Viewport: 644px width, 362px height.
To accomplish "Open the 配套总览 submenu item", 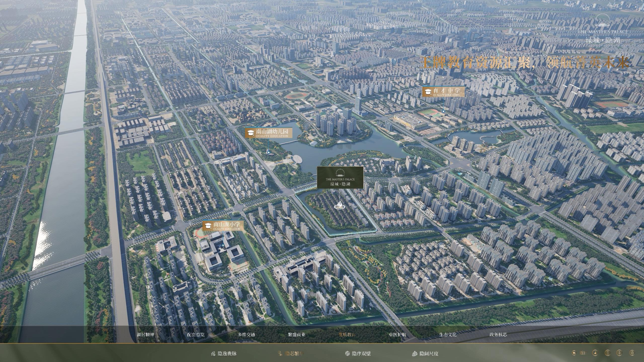I will tap(196, 335).
